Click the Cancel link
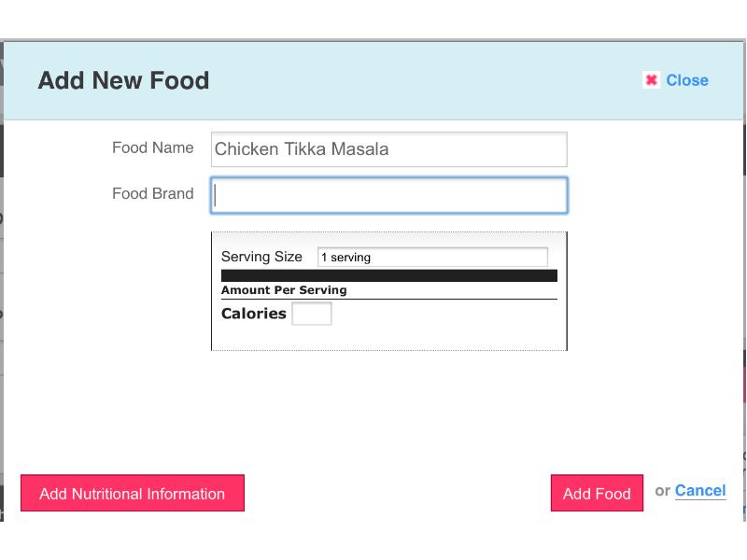Screen dimensions: 747x560 pos(700,491)
